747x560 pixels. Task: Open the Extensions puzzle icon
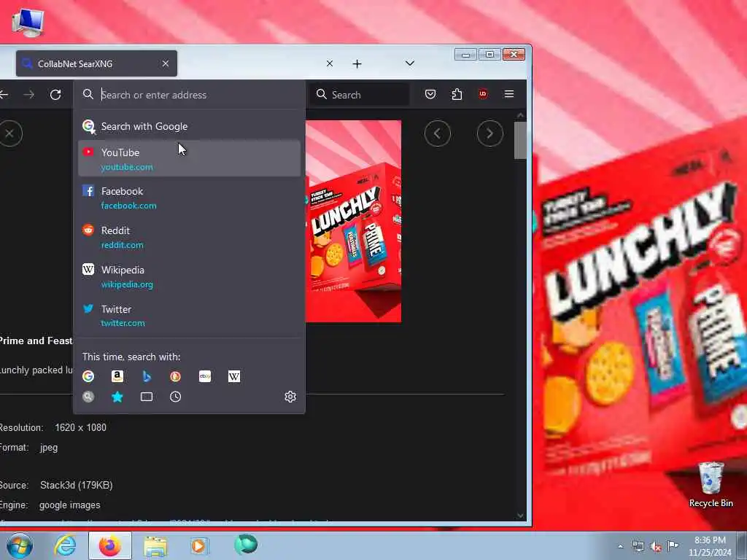(x=457, y=94)
